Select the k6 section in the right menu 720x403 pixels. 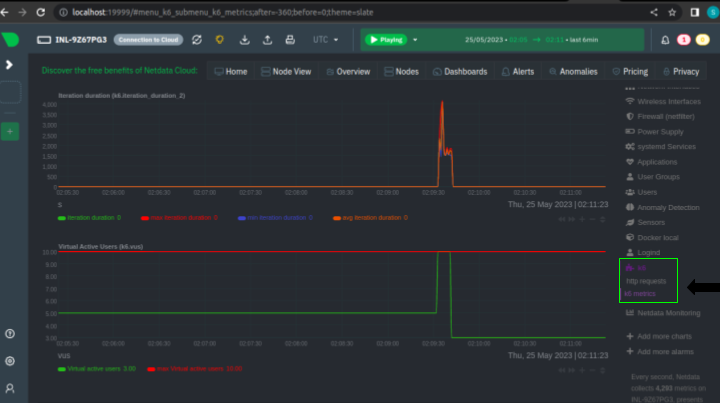[x=636, y=268]
